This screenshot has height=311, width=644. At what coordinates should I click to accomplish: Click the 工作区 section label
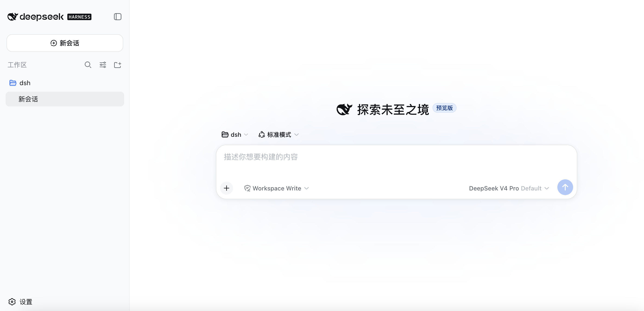17,65
